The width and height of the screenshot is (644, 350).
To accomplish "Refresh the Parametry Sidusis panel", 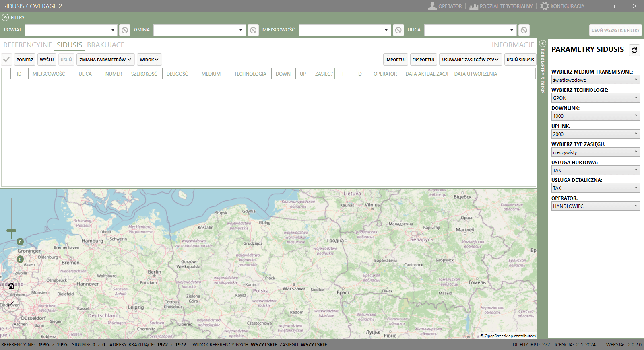I will tap(634, 50).
